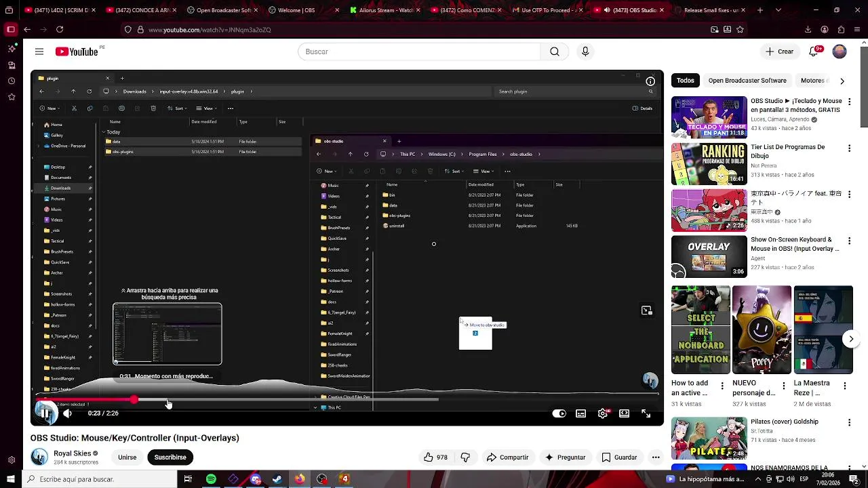Open a new browser tab

tap(759, 10)
